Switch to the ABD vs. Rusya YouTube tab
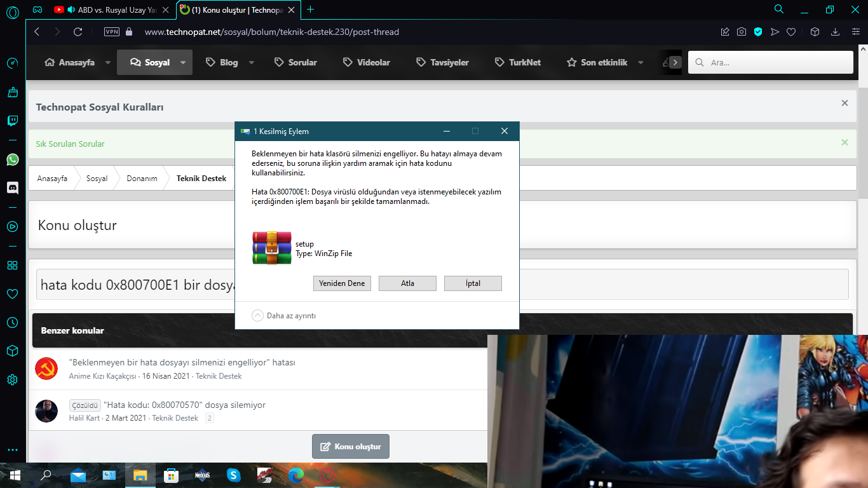 [x=112, y=10]
